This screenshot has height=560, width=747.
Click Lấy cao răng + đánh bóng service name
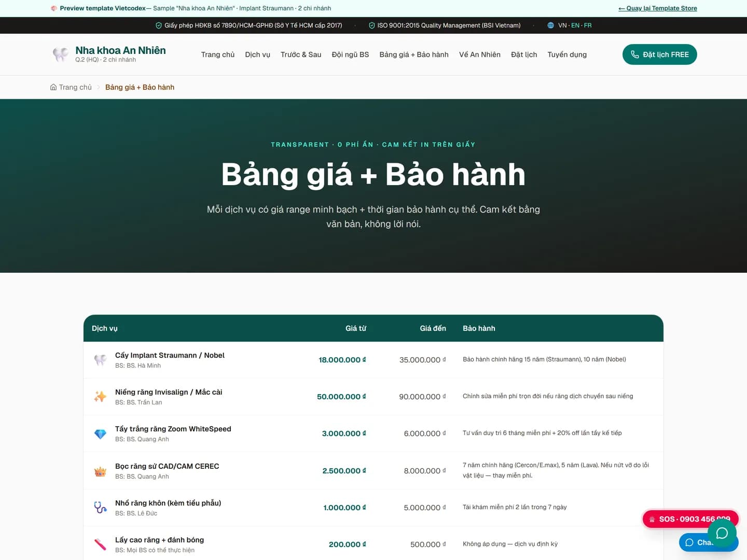159,540
